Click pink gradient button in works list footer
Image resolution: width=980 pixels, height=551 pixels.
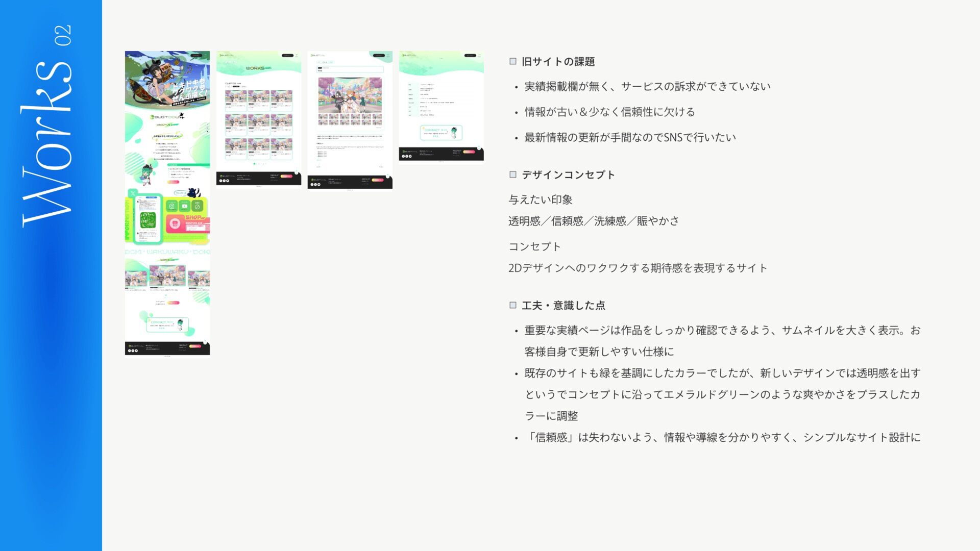(x=286, y=176)
